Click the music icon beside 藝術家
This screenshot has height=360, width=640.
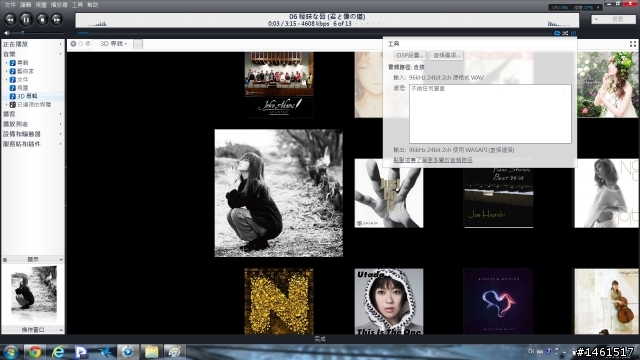13,71
